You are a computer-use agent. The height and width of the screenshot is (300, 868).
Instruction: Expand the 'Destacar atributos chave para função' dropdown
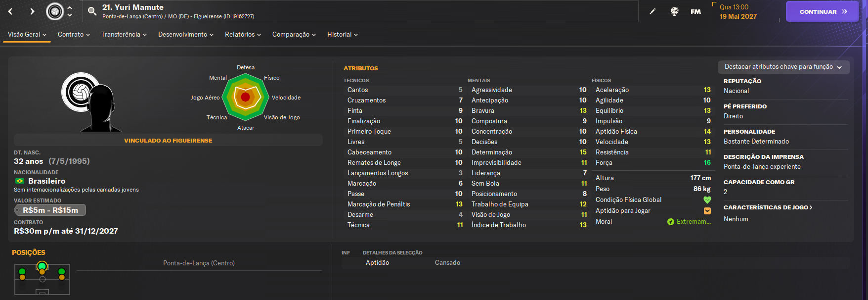783,67
